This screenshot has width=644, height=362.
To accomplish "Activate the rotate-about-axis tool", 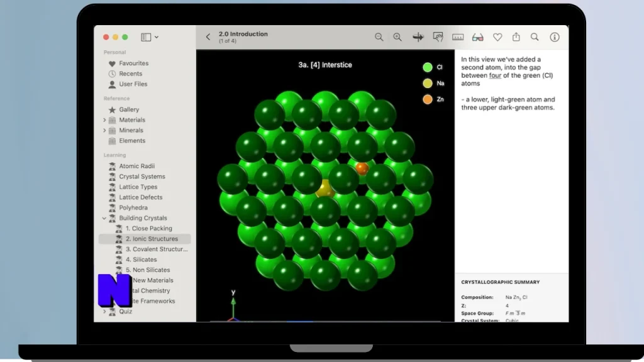I will click(418, 37).
